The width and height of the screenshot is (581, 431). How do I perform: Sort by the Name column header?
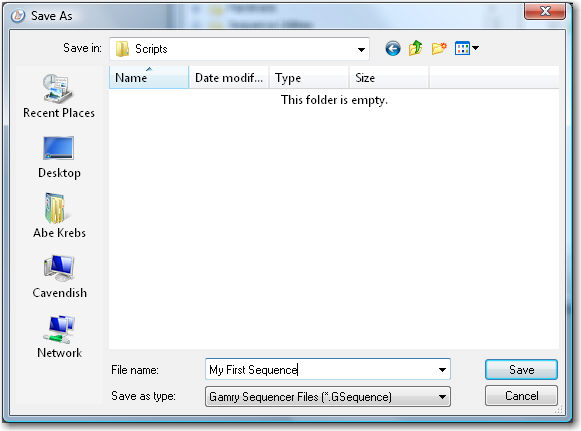149,77
